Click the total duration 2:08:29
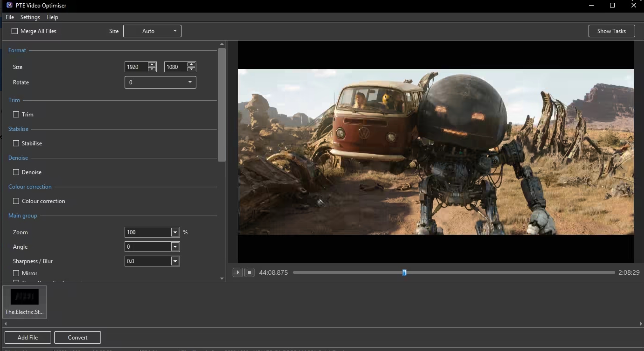Screen dimensions: 644x351 point(629,273)
